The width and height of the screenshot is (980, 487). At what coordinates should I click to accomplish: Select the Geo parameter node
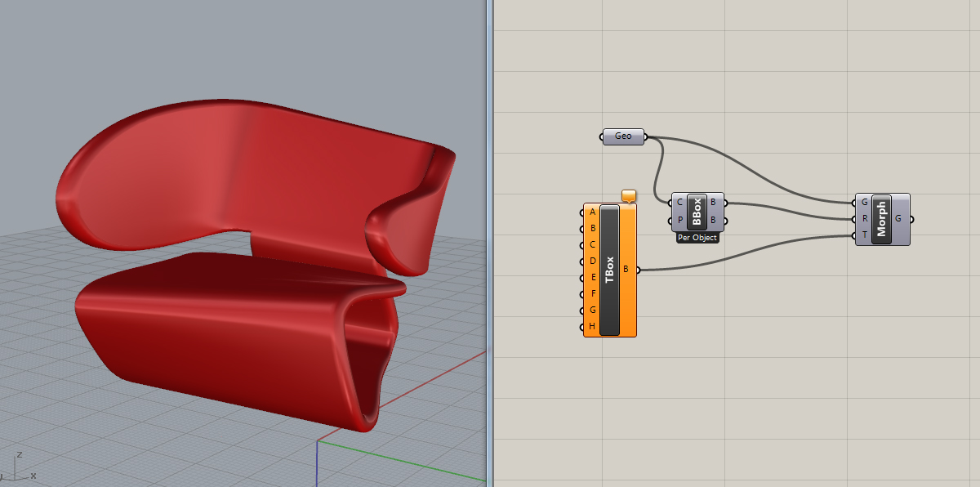click(x=623, y=136)
